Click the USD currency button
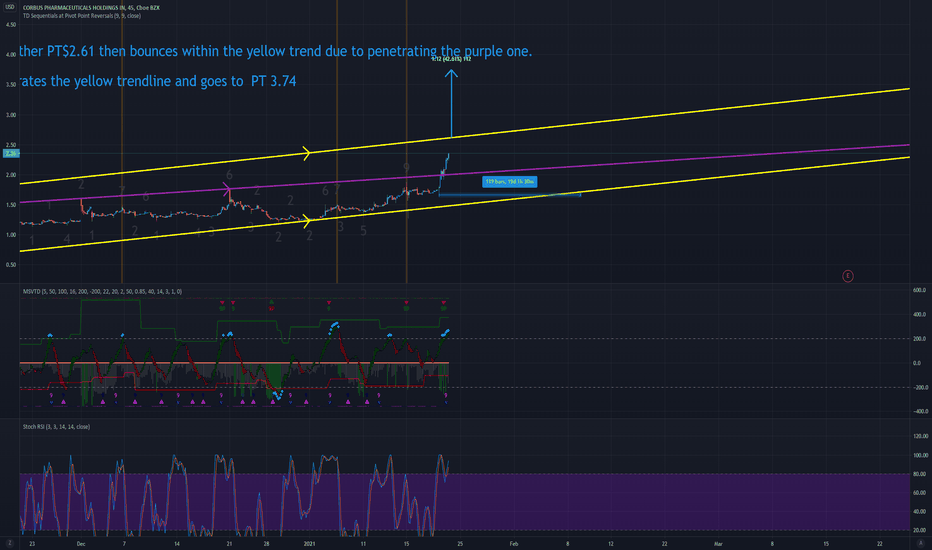Screen dimensions: 932x550 [10, 7]
